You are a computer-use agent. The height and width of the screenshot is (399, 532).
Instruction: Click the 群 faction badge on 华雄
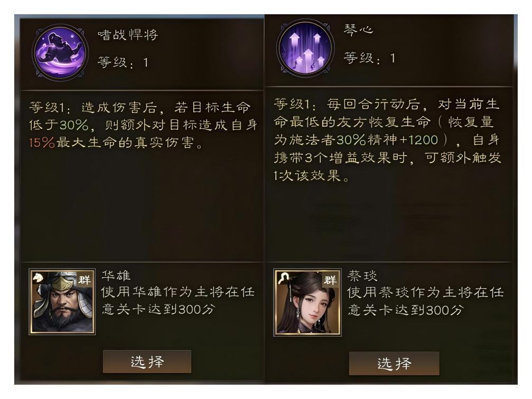pyautogui.click(x=85, y=279)
